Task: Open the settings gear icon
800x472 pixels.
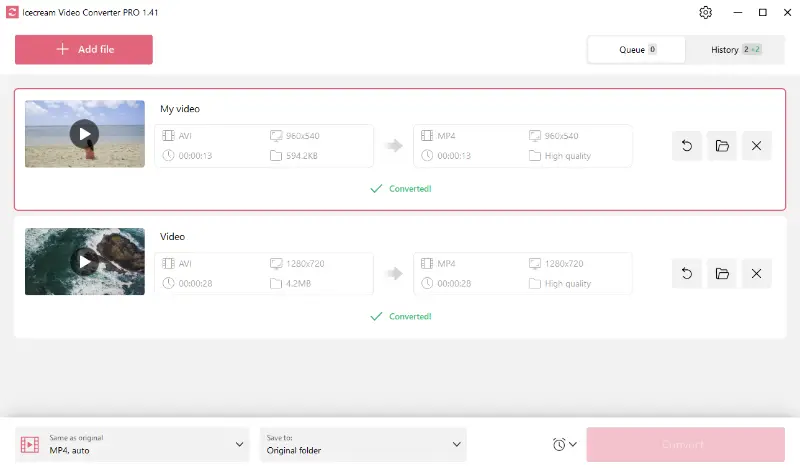Action: click(705, 12)
